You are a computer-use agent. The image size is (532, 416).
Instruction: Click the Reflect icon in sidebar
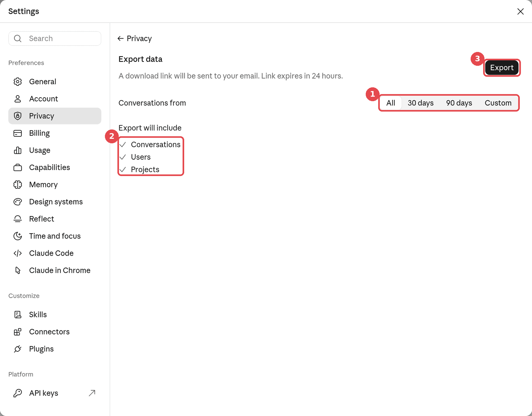click(x=18, y=219)
